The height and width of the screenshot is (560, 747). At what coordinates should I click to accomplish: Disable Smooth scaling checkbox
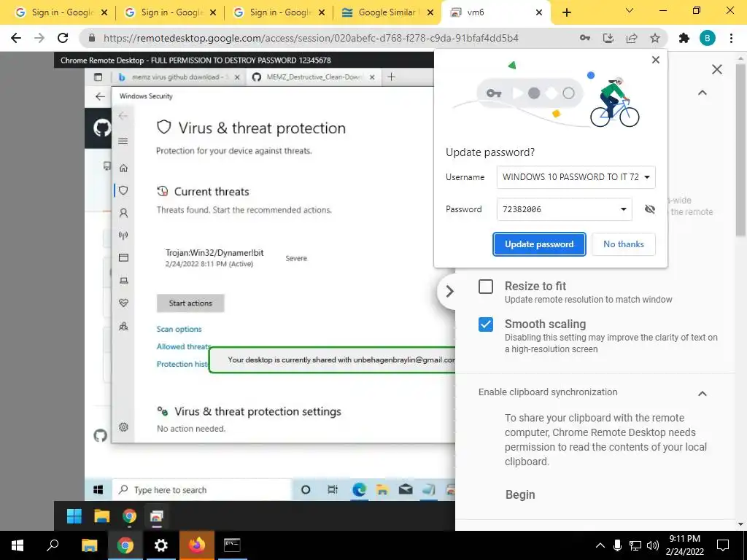pyautogui.click(x=485, y=324)
